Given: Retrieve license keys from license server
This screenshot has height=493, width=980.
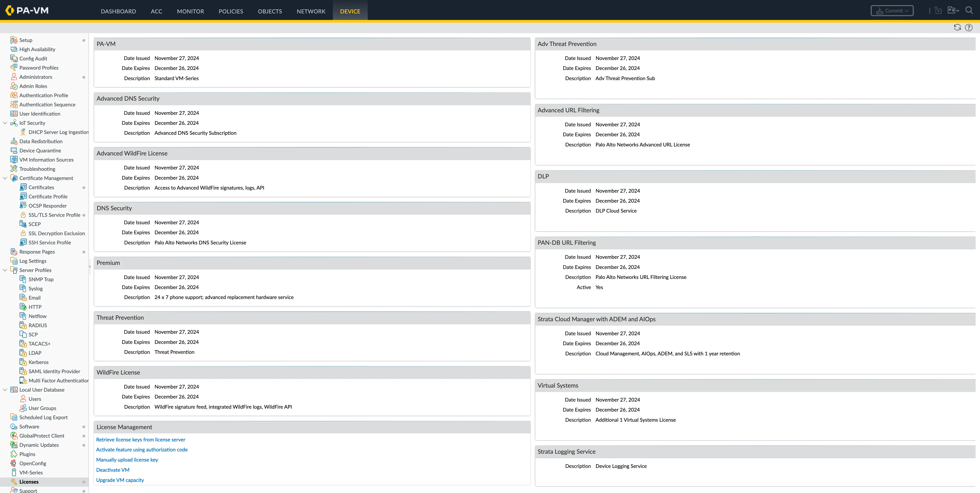Looking at the screenshot, I should [x=141, y=439].
